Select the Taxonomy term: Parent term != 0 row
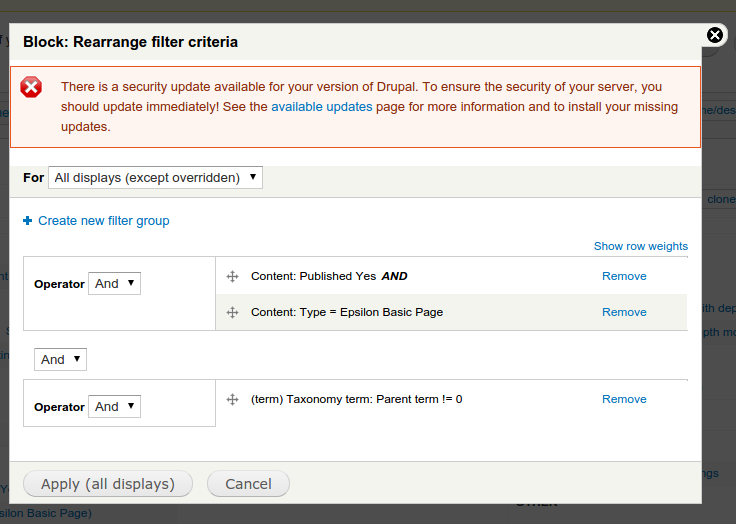 click(x=452, y=399)
